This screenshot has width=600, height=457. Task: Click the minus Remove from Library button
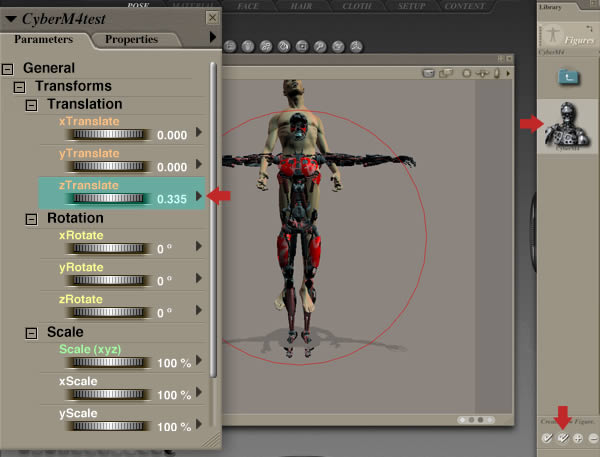click(593, 438)
